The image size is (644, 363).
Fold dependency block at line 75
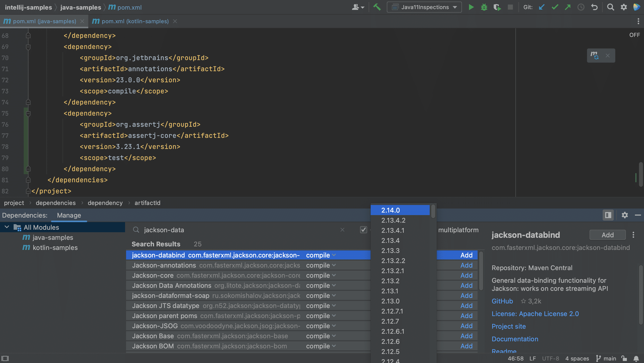point(28,113)
